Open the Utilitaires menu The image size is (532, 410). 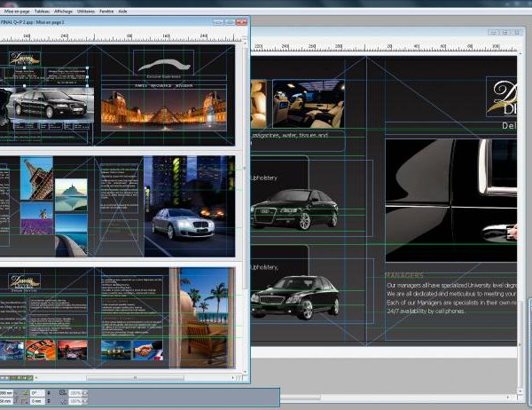pos(86,12)
